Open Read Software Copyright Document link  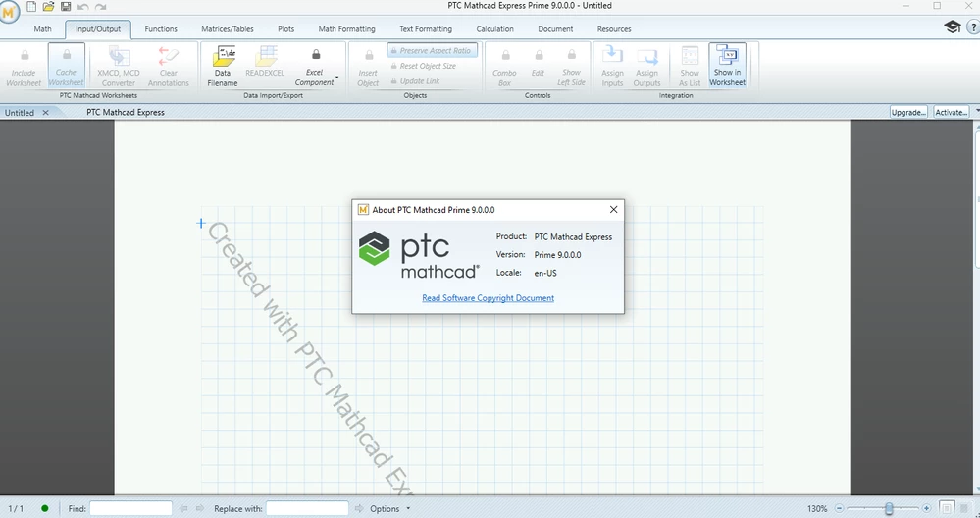tap(489, 298)
